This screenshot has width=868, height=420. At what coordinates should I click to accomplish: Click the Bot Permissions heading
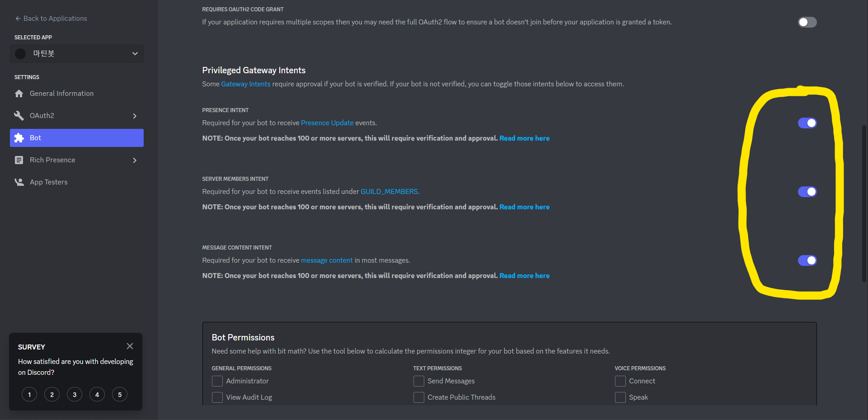pos(243,338)
